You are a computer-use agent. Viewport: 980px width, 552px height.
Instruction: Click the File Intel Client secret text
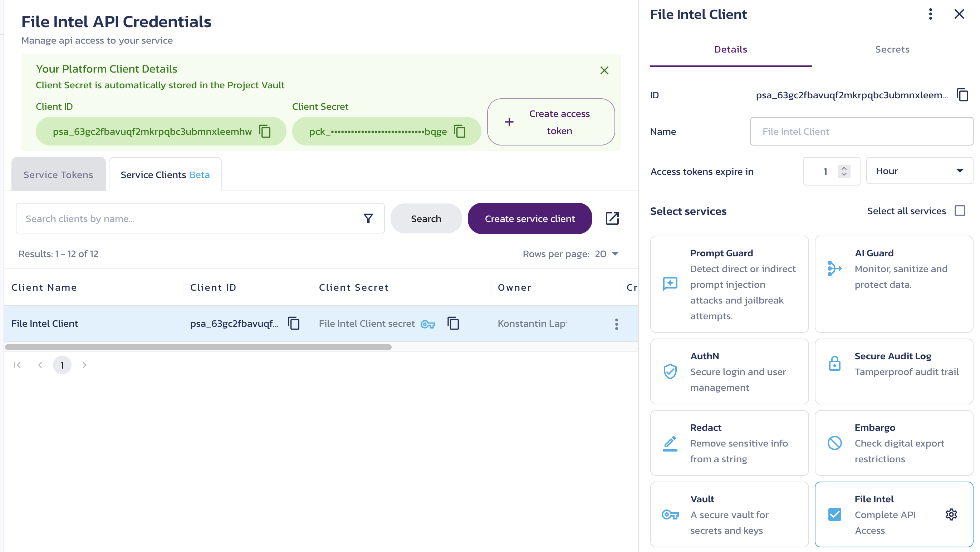point(367,324)
